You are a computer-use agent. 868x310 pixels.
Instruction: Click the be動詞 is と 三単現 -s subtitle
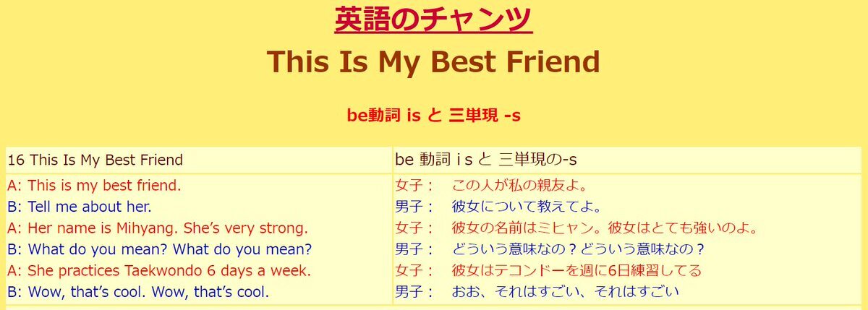[x=433, y=115]
